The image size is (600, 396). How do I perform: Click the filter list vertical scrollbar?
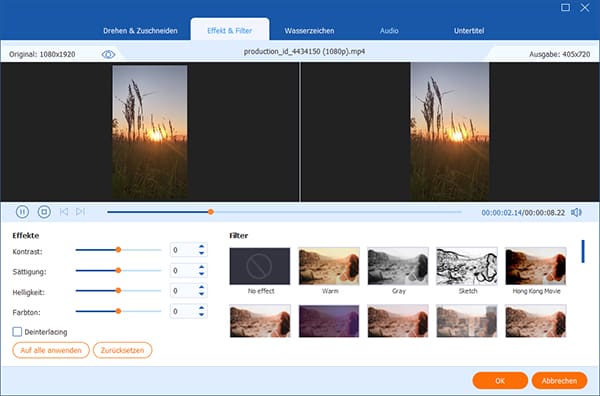(x=583, y=251)
